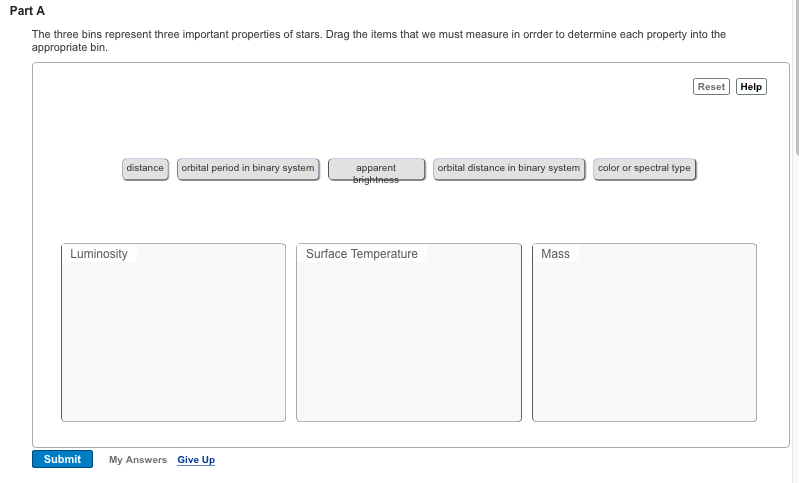799x483 pixels.
Task: Click the Luminosity bin label
Action: (x=99, y=254)
